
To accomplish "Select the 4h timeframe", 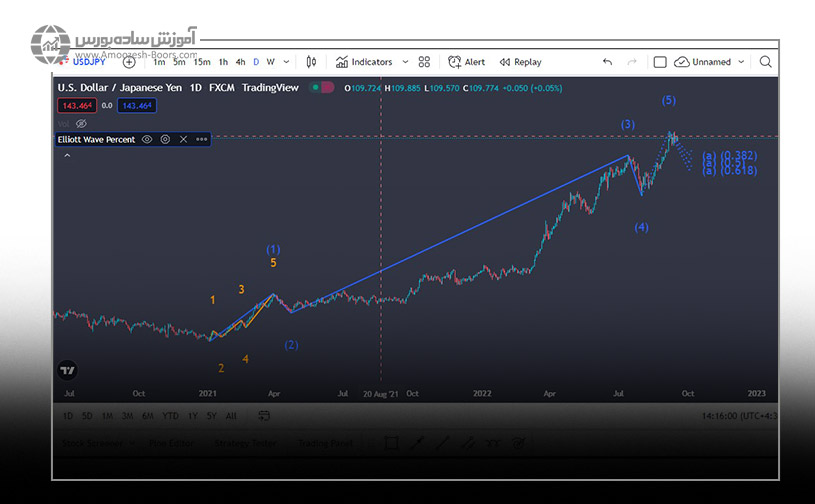I will 240,62.
